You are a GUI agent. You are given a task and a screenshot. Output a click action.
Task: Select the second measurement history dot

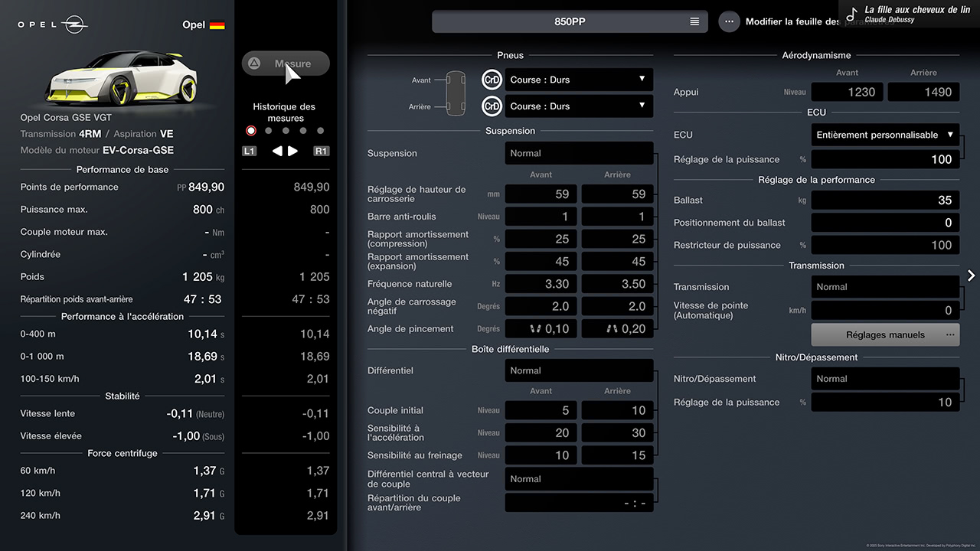click(268, 131)
